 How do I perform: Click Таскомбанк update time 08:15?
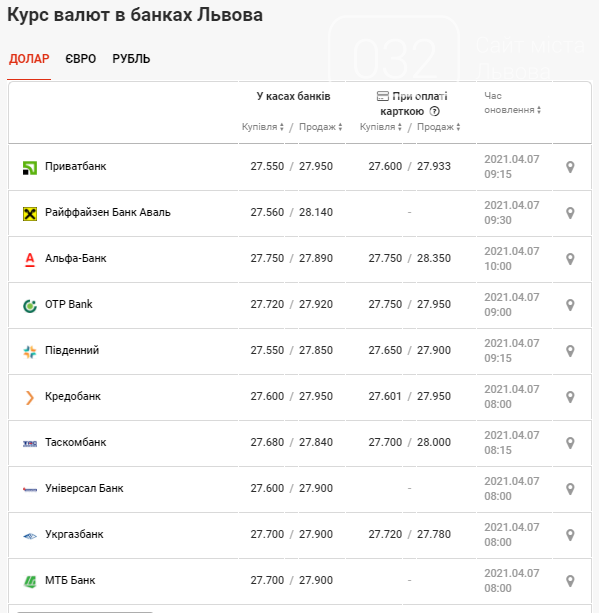click(498, 450)
